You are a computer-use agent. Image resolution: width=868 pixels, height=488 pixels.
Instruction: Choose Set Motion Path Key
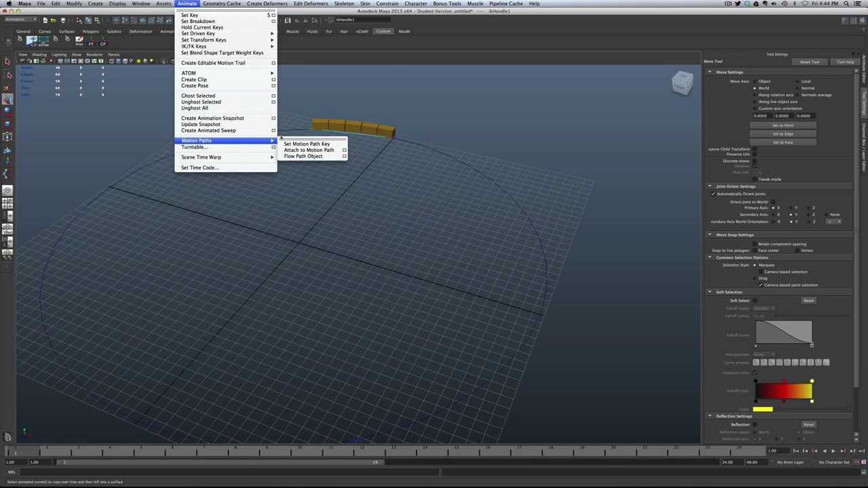pos(307,144)
